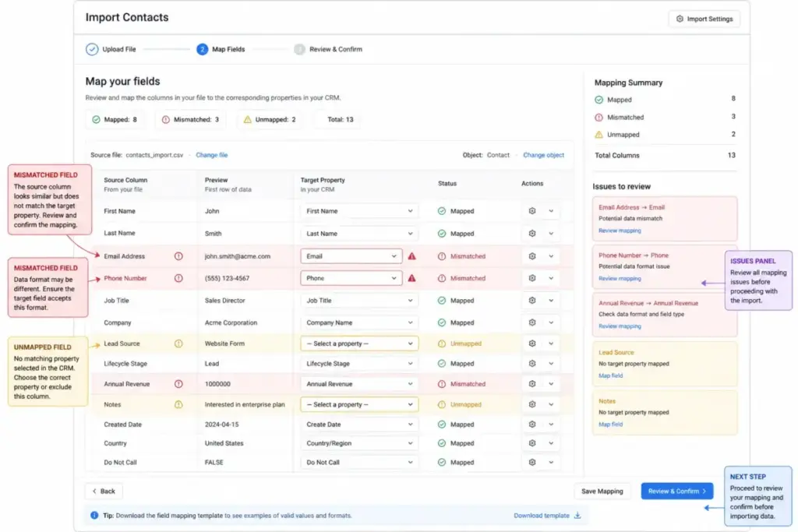Click yellow warning icon beside Notes column
798x532 pixels.
tap(178, 404)
